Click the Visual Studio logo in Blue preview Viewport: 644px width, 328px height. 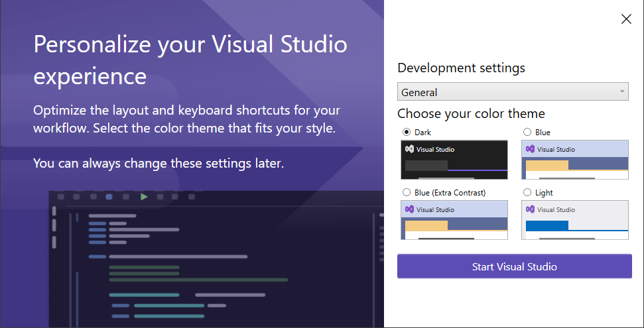tap(530, 149)
